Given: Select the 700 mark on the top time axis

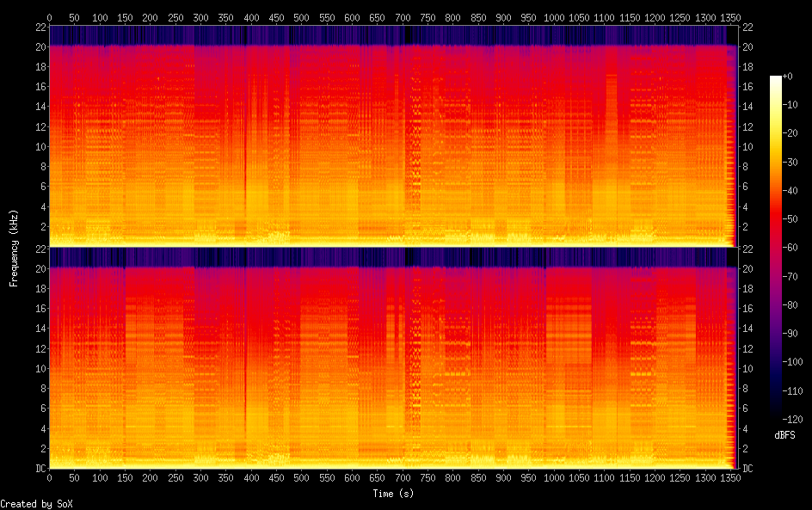Looking at the screenshot, I should tap(402, 17).
